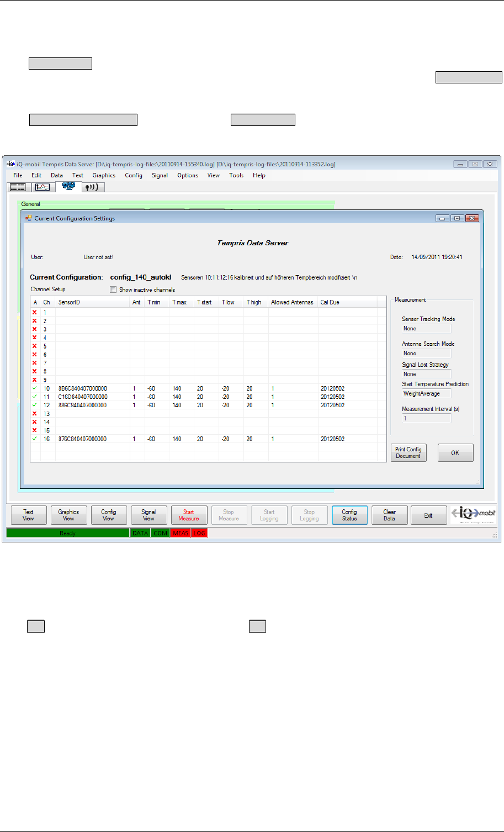This screenshot has height=832, width=504.
Task: Click the DATA status indicator
Action: [x=140, y=533]
